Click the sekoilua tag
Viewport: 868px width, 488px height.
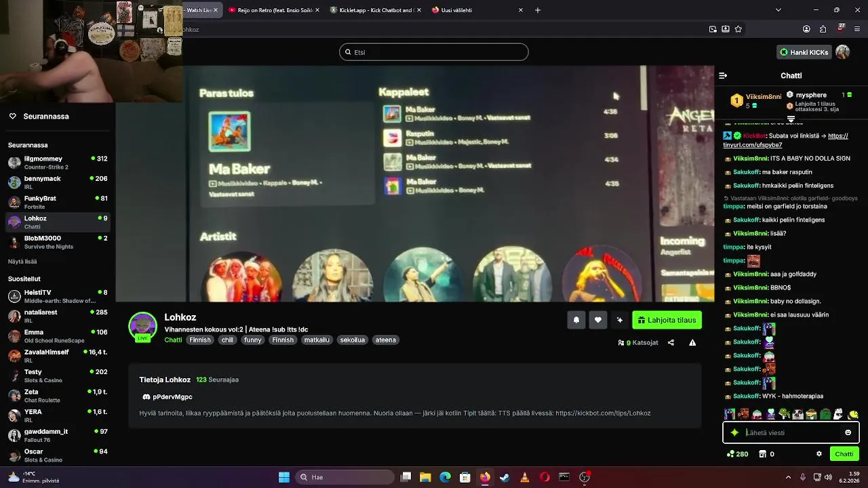pos(353,340)
